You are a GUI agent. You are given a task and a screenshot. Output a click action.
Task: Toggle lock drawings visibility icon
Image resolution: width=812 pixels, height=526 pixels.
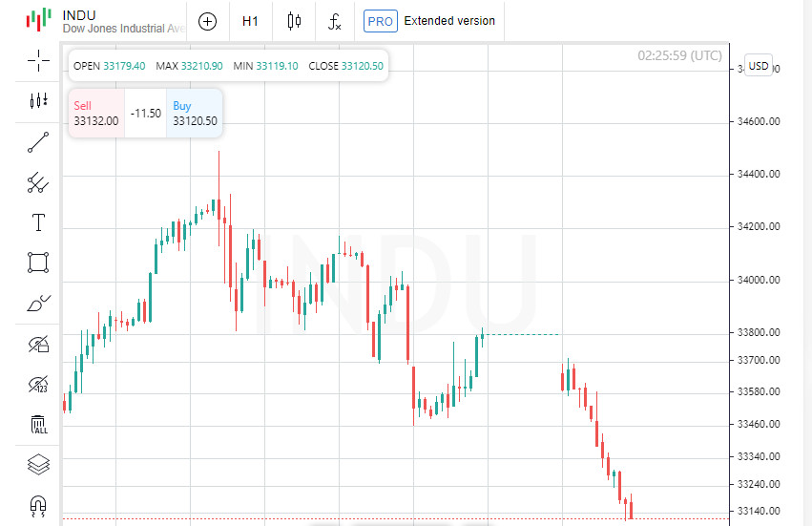[x=38, y=344]
